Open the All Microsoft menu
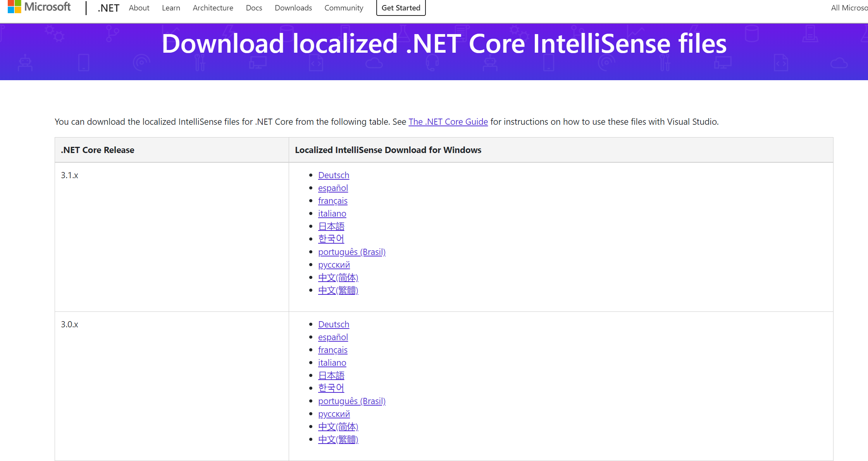The height and width of the screenshot is (461, 868). (x=849, y=8)
